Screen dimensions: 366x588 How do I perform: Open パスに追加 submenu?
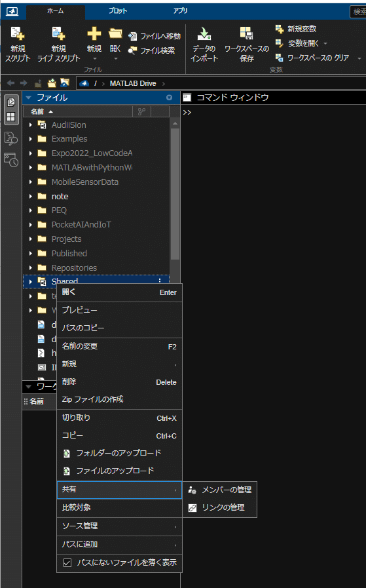click(119, 545)
